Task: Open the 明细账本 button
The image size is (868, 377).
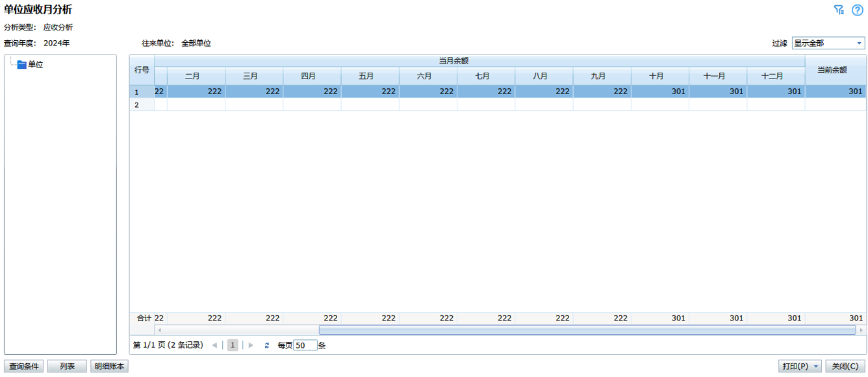Action: 109,367
